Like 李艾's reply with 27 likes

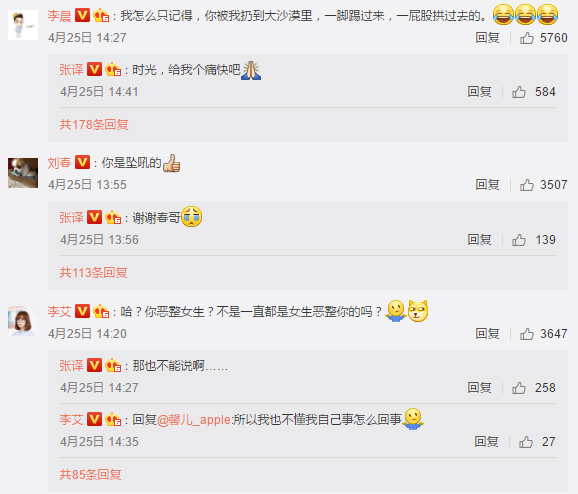526,442
